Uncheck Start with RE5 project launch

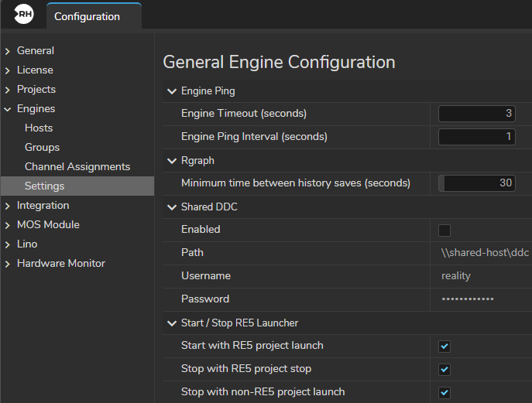444,346
